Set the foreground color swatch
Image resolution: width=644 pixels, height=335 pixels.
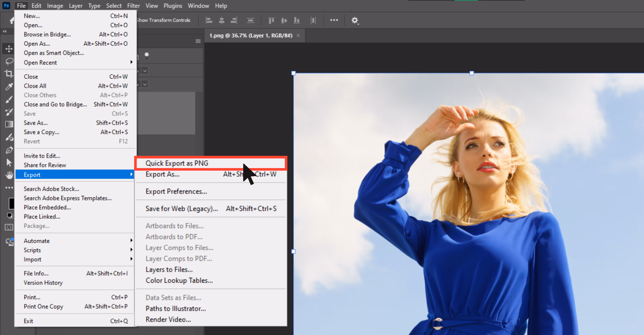tap(11, 204)
